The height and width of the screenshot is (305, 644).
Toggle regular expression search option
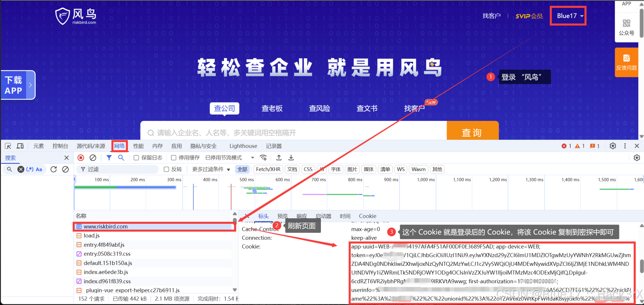click(30, 169)
